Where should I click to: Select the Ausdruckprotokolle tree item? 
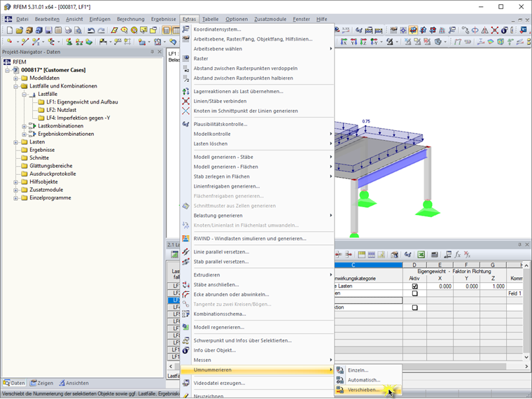(52, 174)
